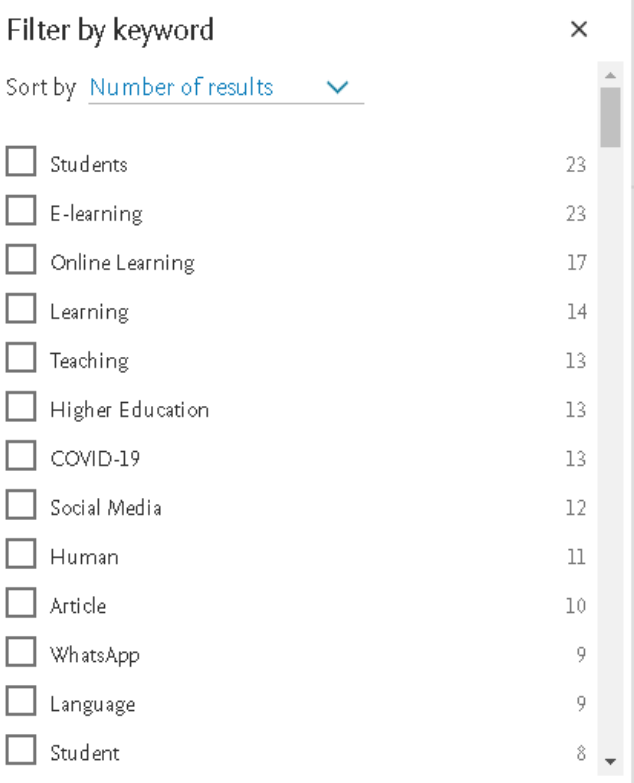The width and height of the screenshot is (634, 783).
Task: Tick the E-learning checkbox
Action: point(21,212)
